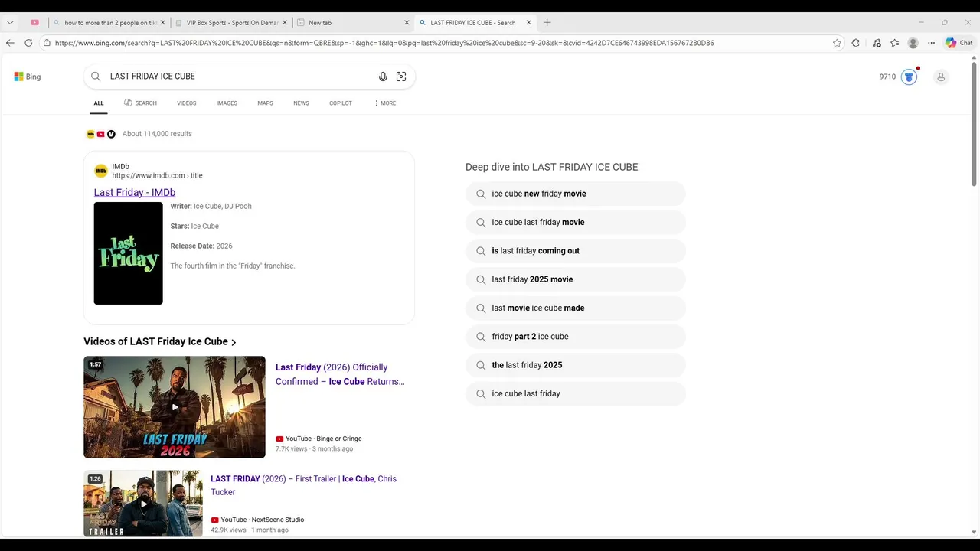Switch to 'how to more than 2 people' tab

point(109,23)
